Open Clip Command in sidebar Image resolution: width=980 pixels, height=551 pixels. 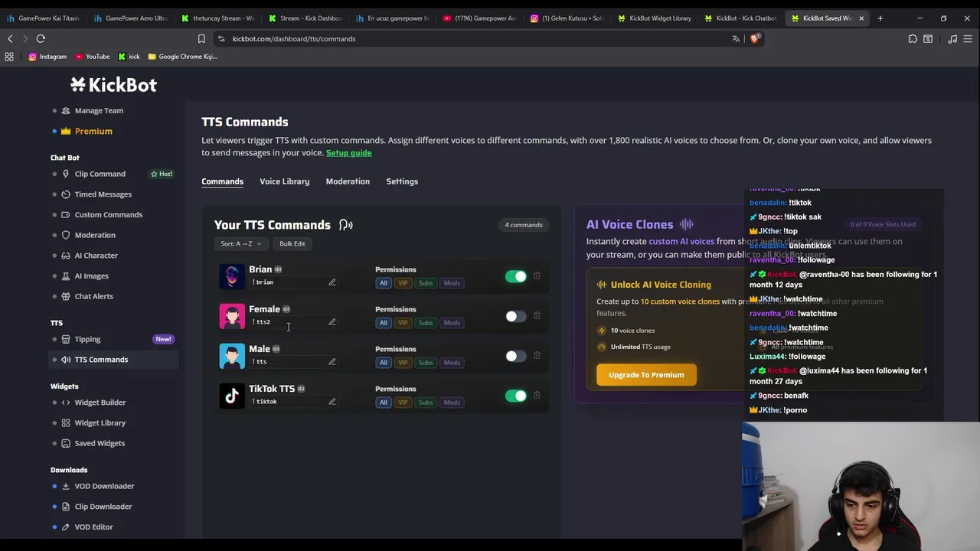(x=100, y=174)
